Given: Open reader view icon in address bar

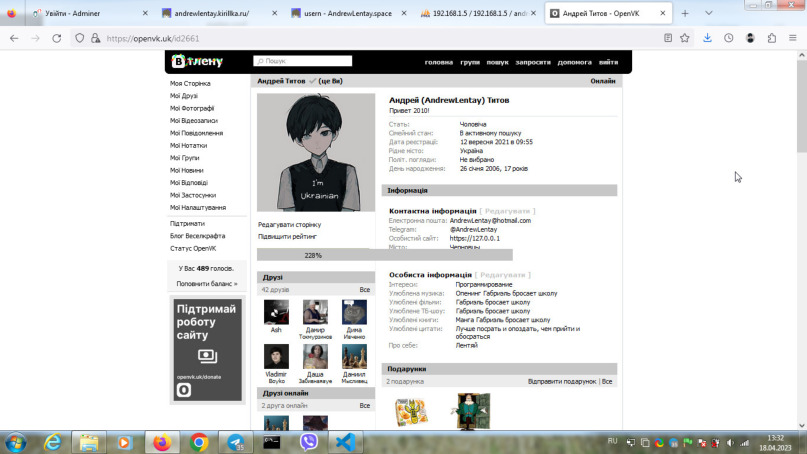Looking at the screenshot, I should click(668, 38).
